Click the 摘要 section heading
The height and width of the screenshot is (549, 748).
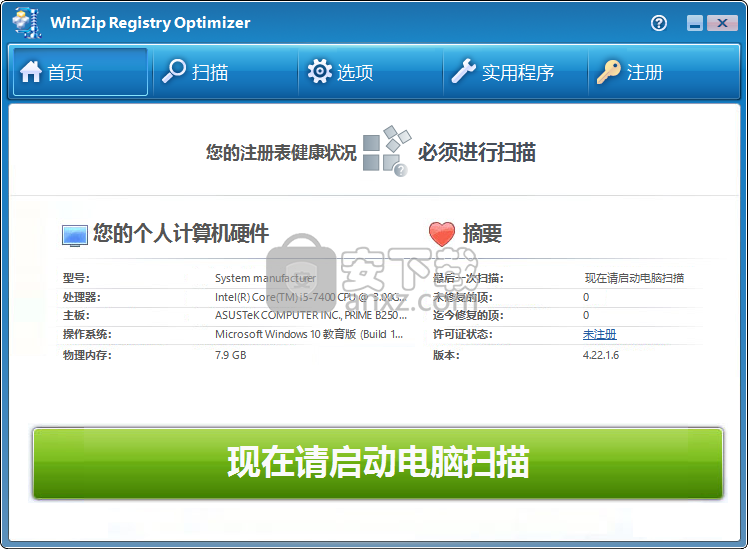(x=482, y=234)
